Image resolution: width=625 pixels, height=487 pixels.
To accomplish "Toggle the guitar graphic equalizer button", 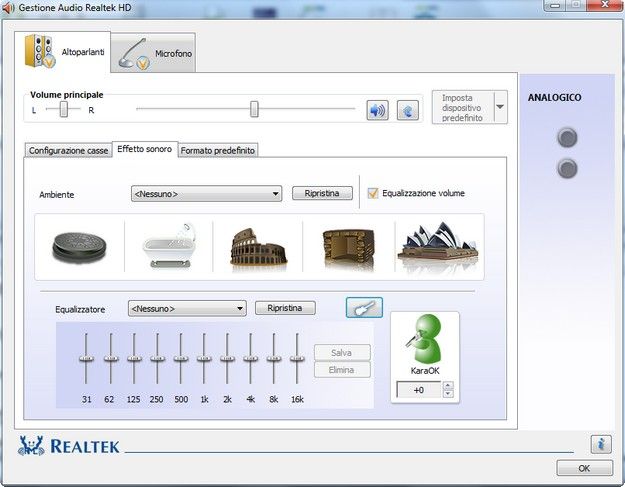I will pyautogui.click(x=364, y=308).
